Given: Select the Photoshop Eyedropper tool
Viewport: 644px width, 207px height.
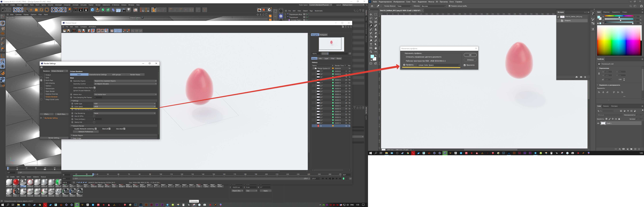Looking at the screenshot, I should [371, 25].
